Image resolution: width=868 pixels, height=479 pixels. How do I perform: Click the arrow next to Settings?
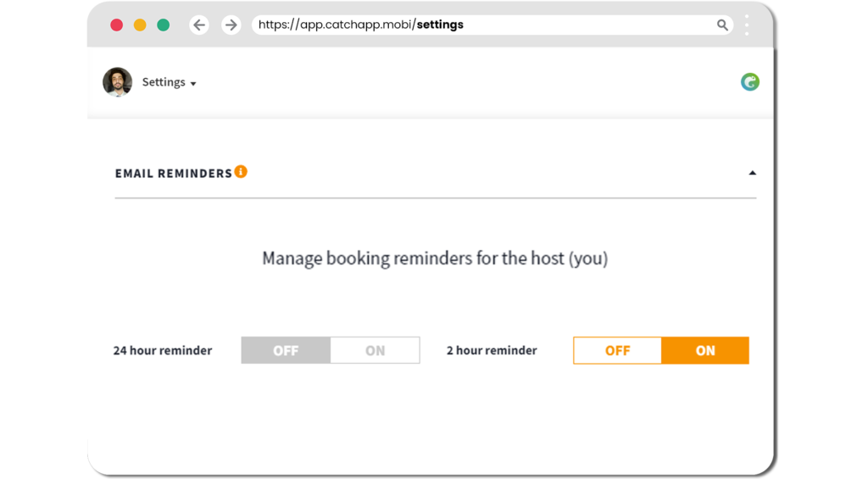[193, 84]
